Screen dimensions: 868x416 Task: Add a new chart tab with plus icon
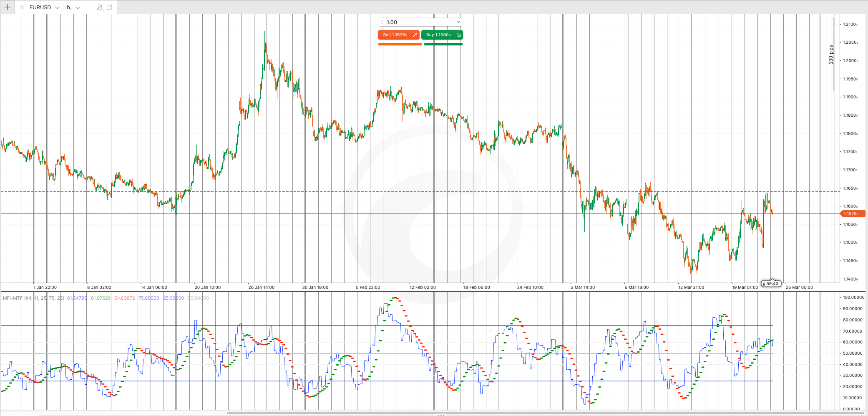coord(8,7)
